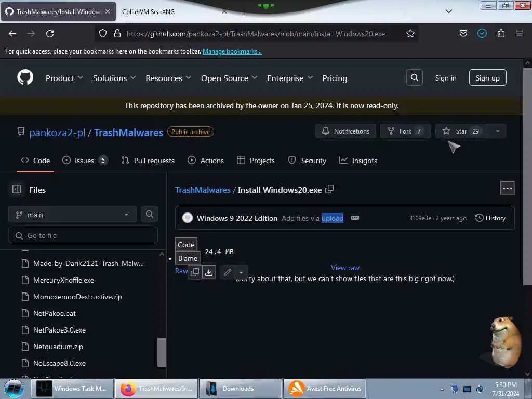532x399 pixels.
Task: View file commit History
Action: point(490,218)
